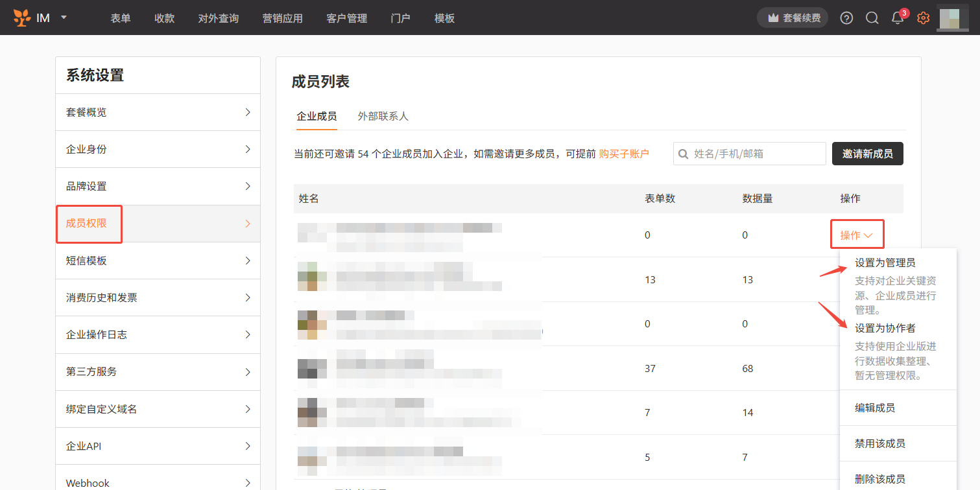This screenshot has height=490, width=980.
Task: Open 企业操作日志 section
Action: tap(158, 334)
